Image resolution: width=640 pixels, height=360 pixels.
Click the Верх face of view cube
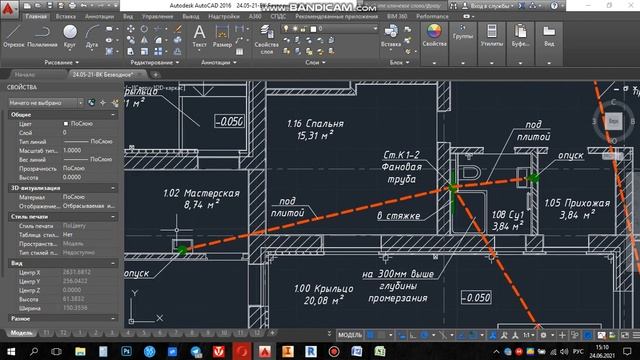tap(613, 121)
